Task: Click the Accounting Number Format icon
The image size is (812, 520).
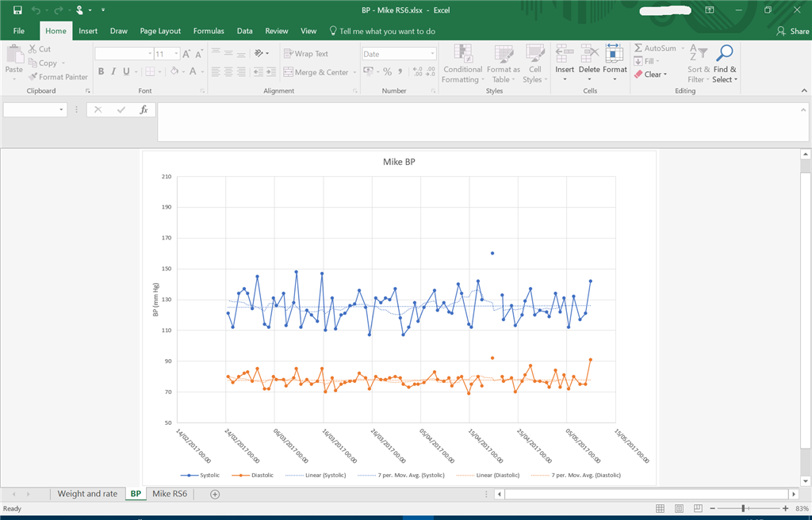Action: coord(368,72)
